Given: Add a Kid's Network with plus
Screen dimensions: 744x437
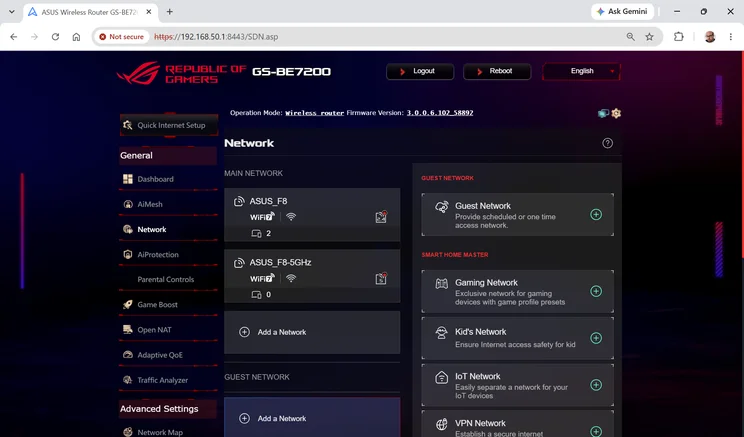Looking at the screenshot, I should click(x=596, y=338).
